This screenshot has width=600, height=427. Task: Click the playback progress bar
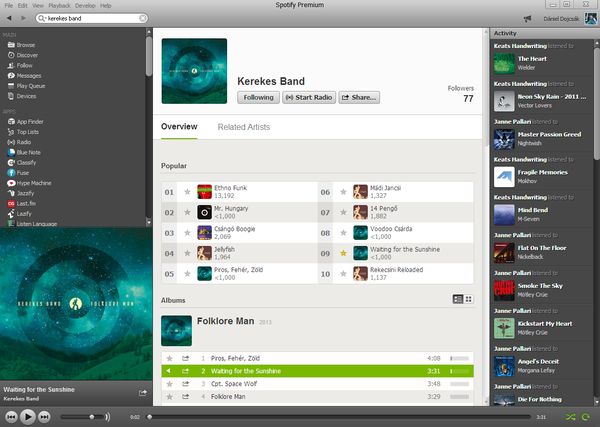pyautogui.click(x=339, y=417)
